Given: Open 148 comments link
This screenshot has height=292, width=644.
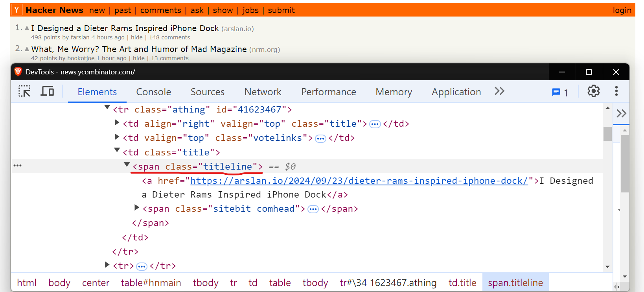Looking at the screenshot, I should point(169,37).
